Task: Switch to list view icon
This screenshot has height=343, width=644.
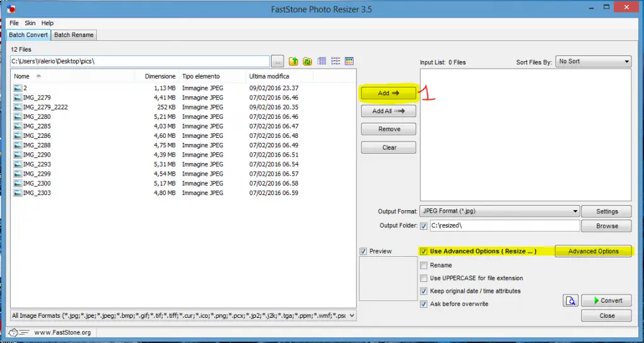Action: pyautogui.click(x=336, y=61)
